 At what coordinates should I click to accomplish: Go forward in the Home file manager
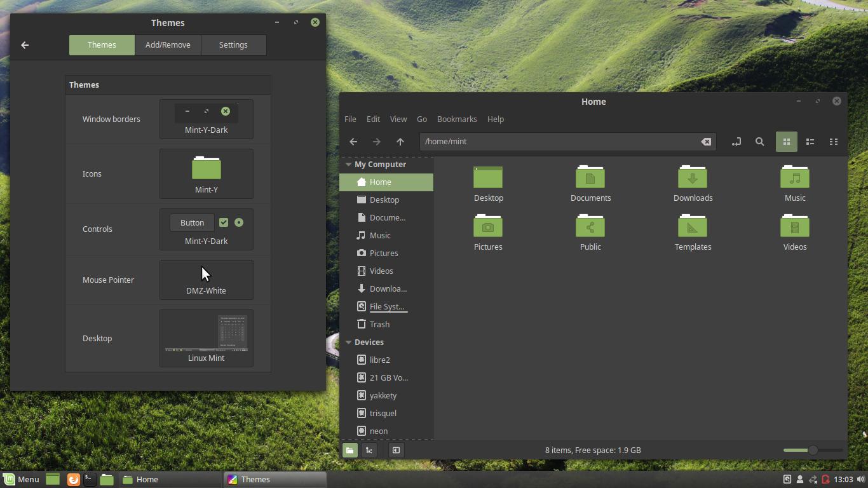click(377, 142)
